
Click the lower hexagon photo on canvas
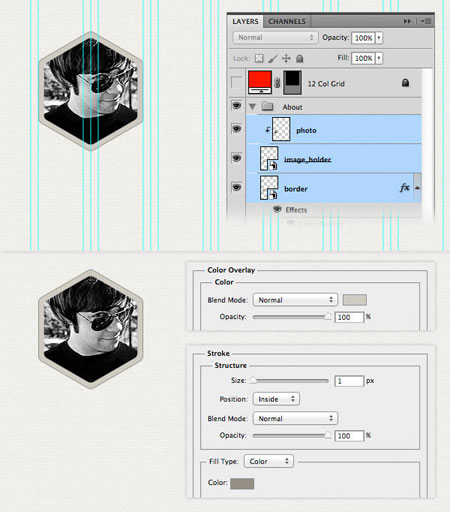point(90,329)
